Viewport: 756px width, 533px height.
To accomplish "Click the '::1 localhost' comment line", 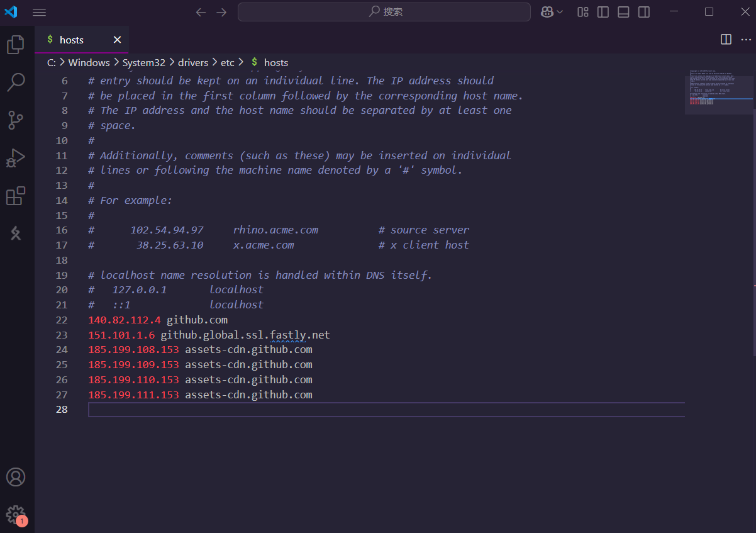I will (x=176, y=305).
